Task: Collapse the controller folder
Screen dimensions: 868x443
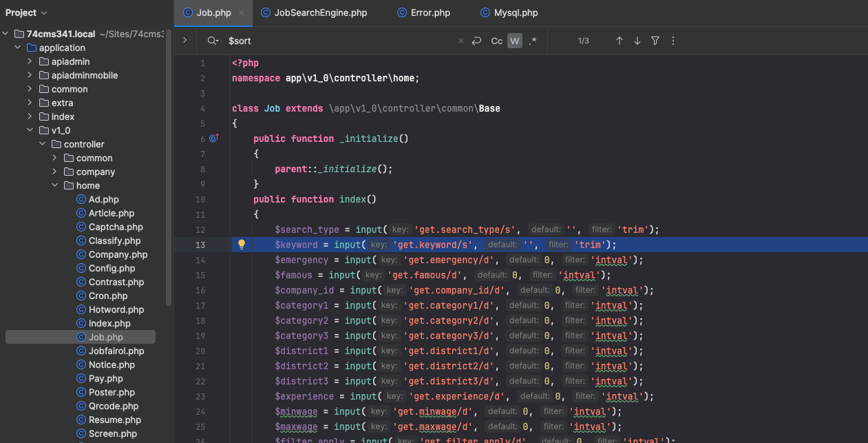Action: point(43,144)
